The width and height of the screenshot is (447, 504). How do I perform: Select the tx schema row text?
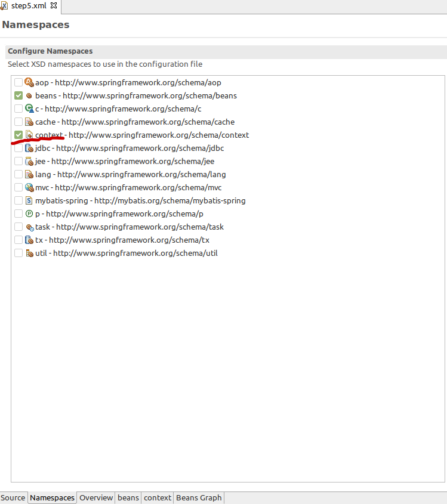click(x=122, y=240)
